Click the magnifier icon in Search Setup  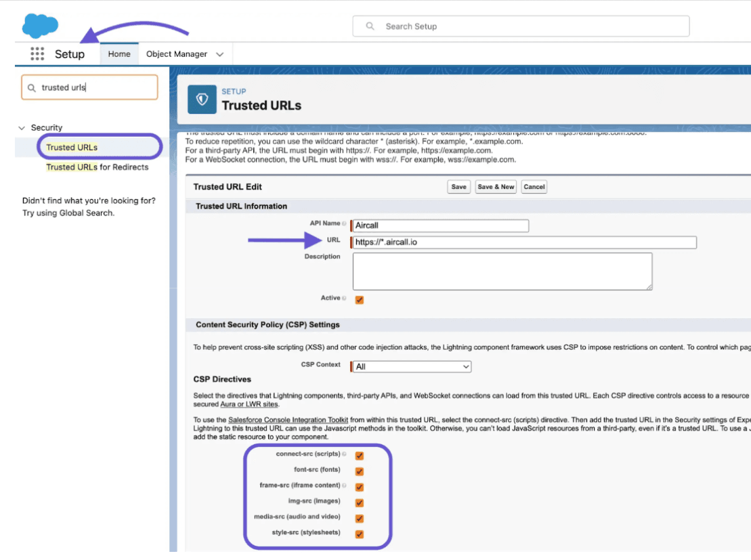tap(369, 26)
